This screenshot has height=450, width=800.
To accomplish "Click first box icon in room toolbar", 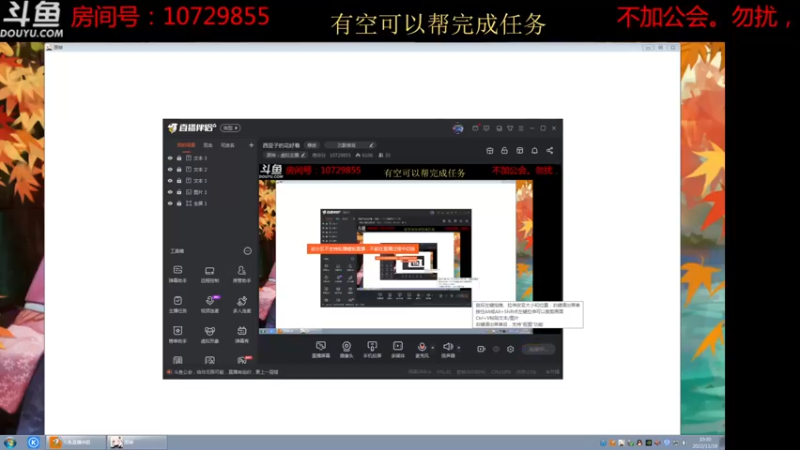I will click(489, 151).
